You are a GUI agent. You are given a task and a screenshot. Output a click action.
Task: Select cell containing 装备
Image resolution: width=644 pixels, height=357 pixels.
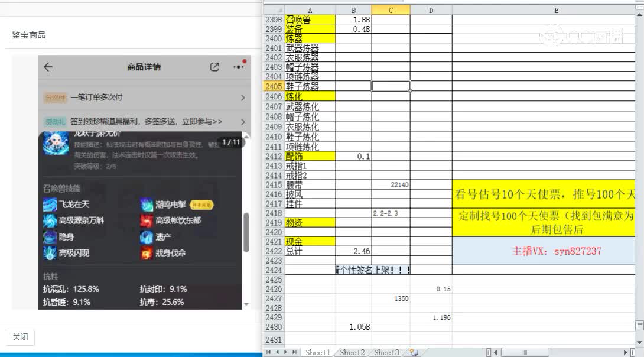tap(310, 29)
